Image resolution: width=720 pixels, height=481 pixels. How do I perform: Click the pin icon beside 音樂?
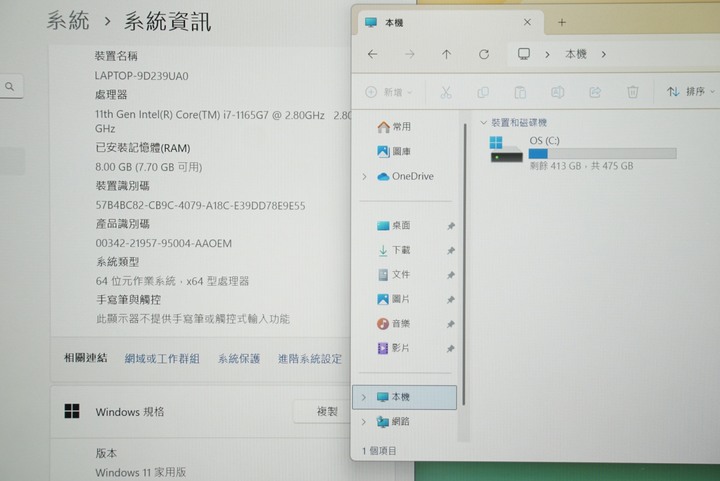[x=451, y=324]
